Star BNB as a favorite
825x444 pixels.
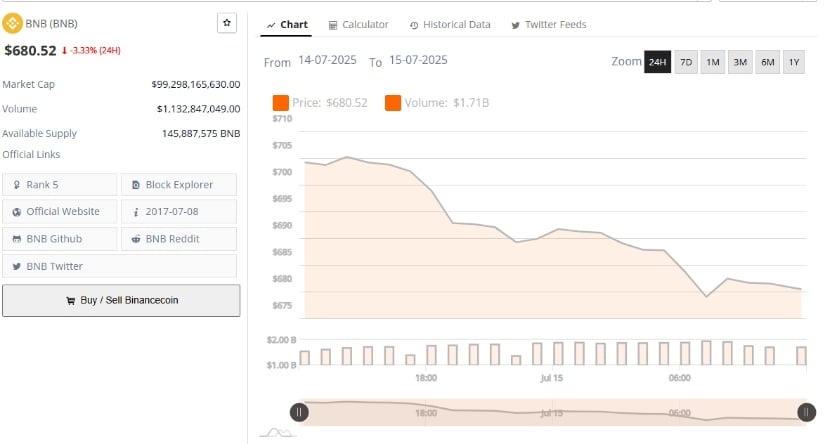pos(227,23)
